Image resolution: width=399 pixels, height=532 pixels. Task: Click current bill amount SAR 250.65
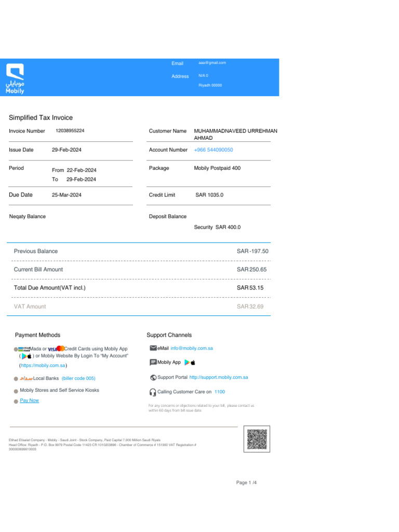[252, 270]
